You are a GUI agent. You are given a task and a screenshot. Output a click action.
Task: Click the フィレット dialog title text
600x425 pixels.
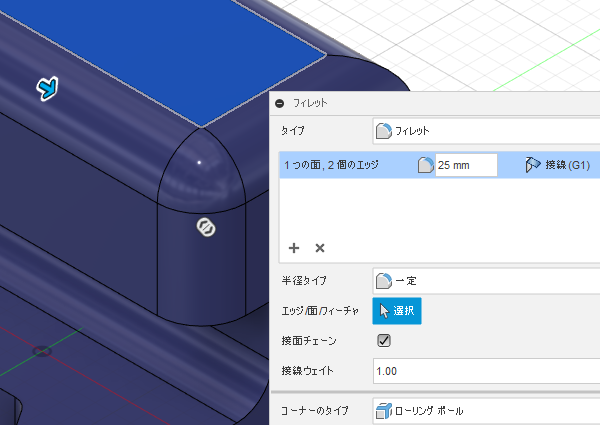(310, 103)
